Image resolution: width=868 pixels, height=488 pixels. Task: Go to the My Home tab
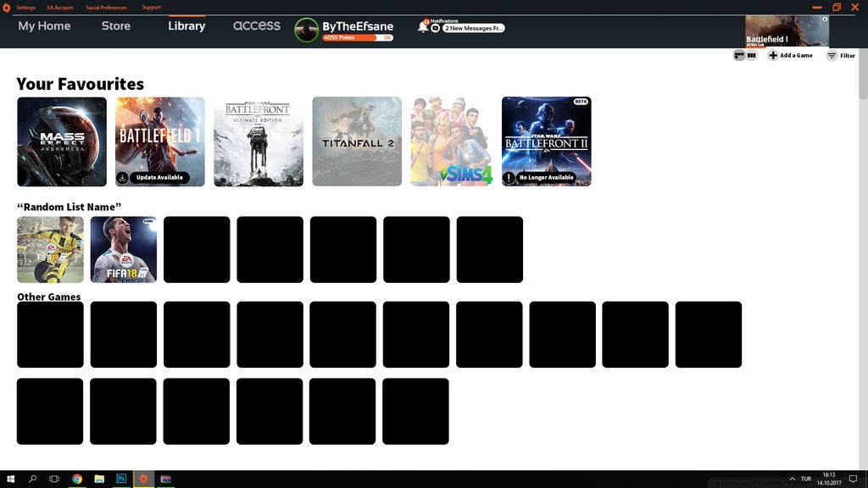[44, 26]
